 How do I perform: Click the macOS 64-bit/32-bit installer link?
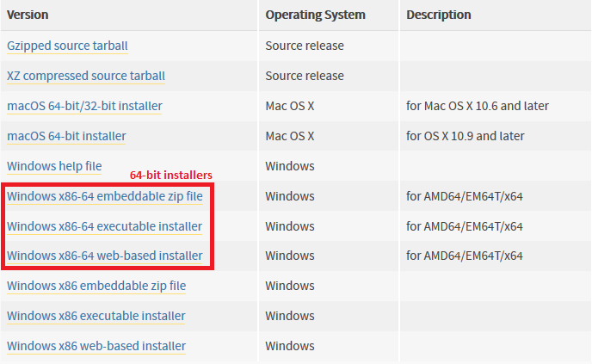coord(84,106)
